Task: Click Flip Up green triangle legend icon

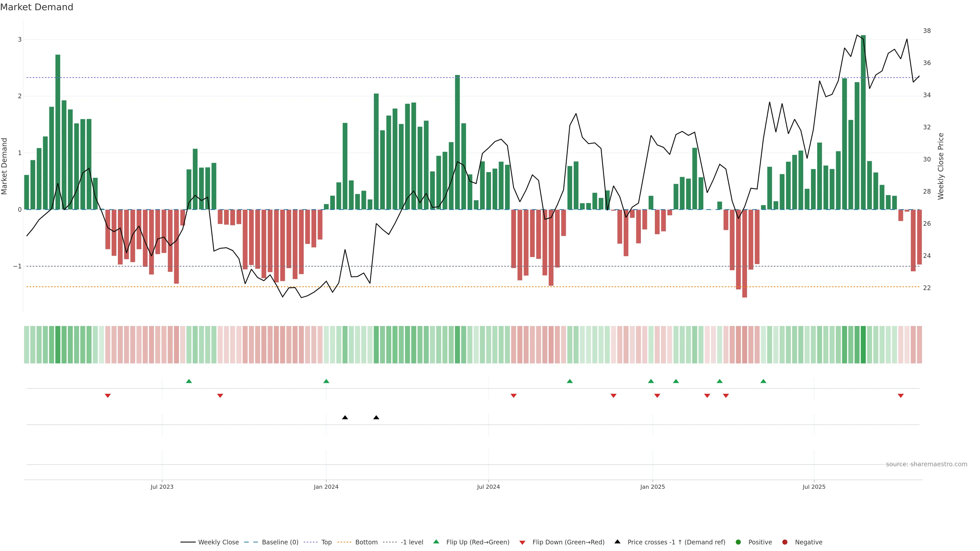Action: [436, 542]
